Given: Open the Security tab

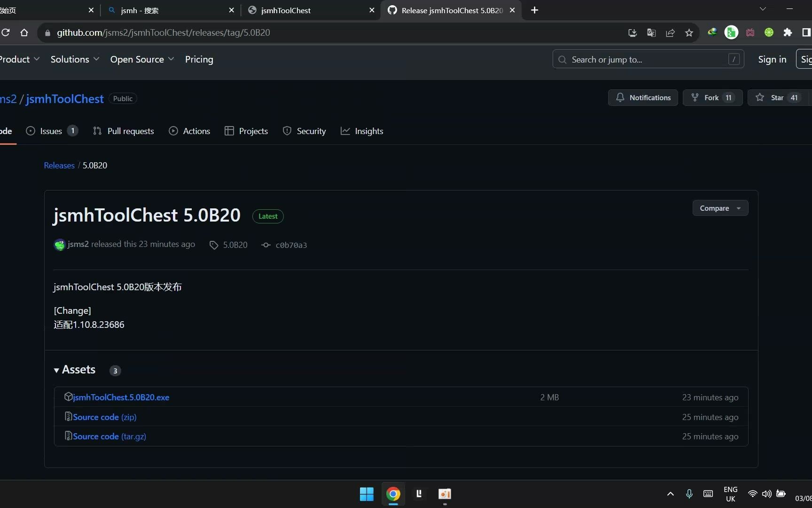Looking at the screenshot, I should 304,131.
